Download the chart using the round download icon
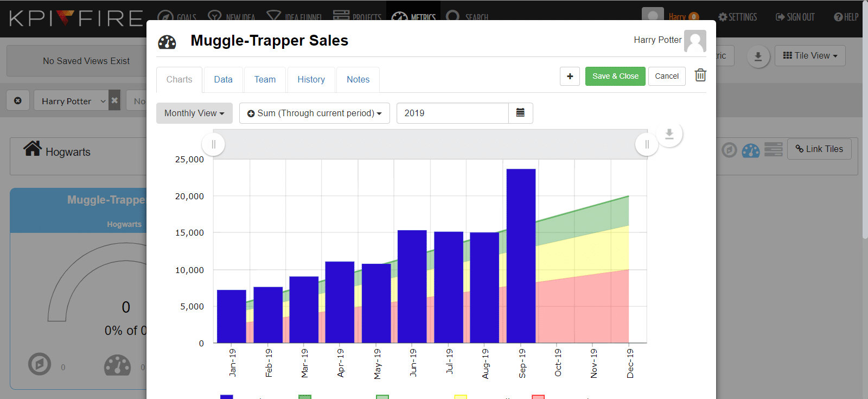The image size is (868, 399). coord(669,134)
